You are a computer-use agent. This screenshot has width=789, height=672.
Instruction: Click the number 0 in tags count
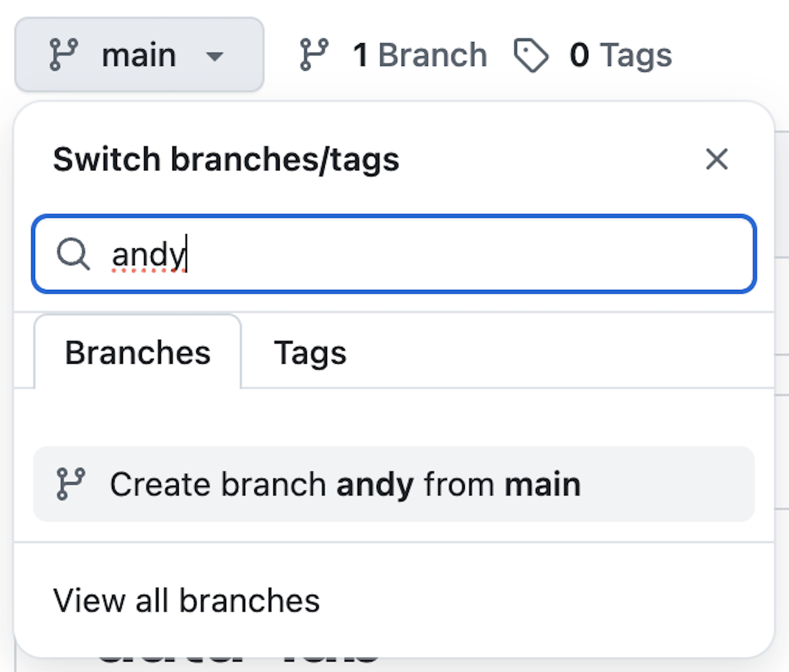[579, 55]
